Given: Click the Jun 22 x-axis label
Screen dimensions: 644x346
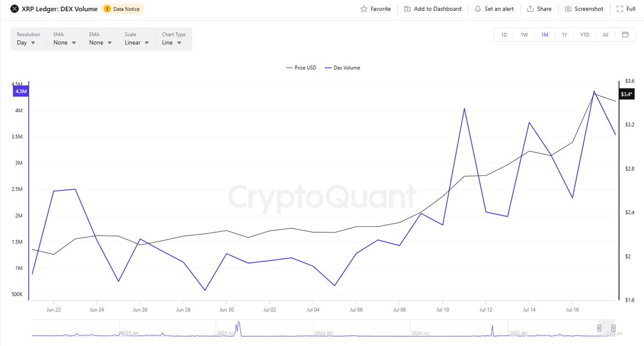Looking at the screenshot, I should pyautogui.click(x=53, y=310).
